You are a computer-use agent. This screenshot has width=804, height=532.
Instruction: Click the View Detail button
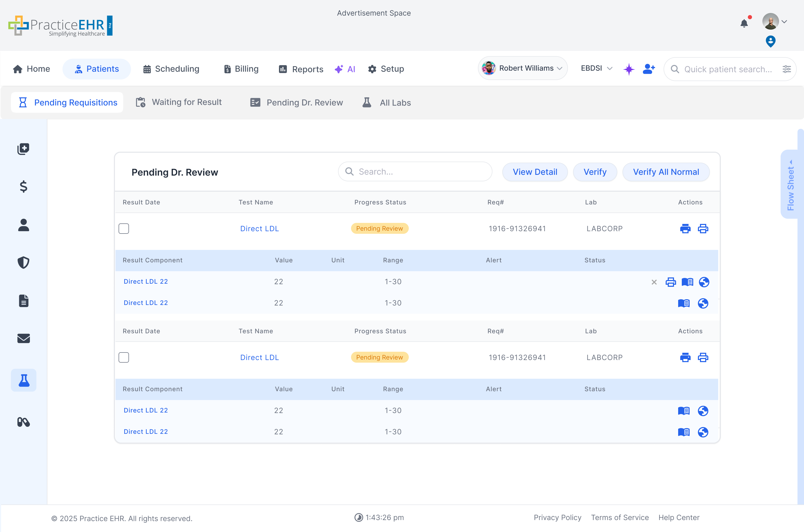[535, 172]
